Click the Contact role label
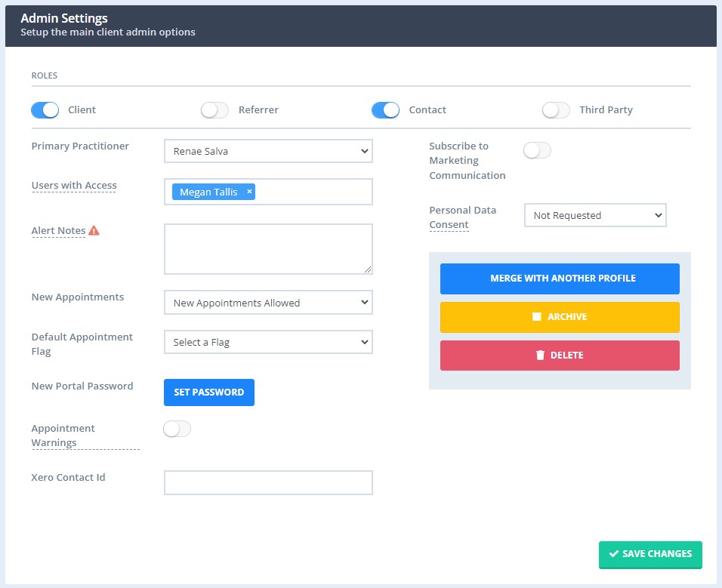722x588 pixels. point(427,109)
